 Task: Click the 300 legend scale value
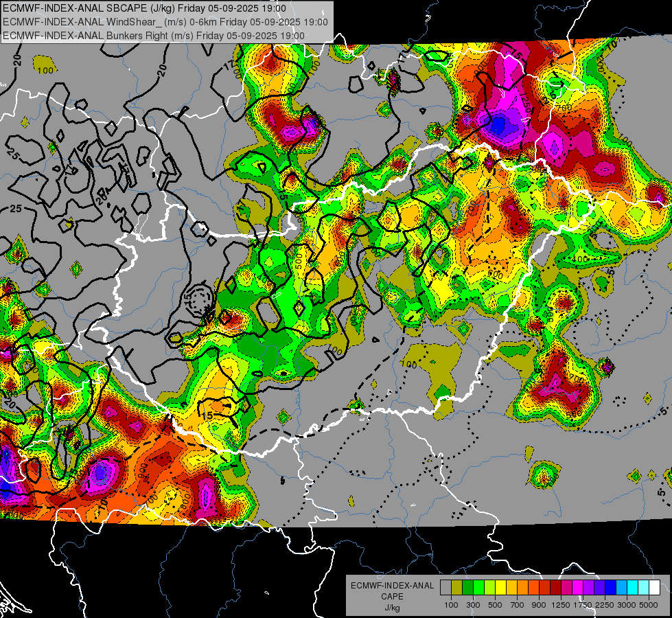[x=473, y=605]
